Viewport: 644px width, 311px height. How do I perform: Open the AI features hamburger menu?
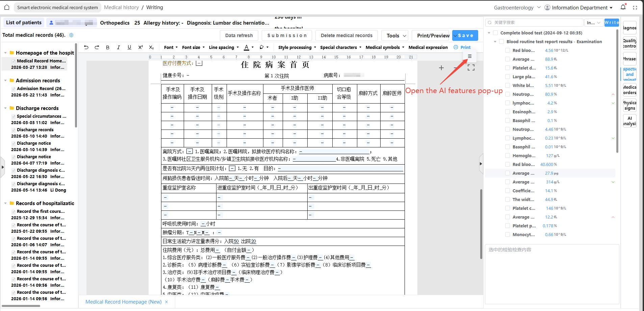tap(469, 56)
